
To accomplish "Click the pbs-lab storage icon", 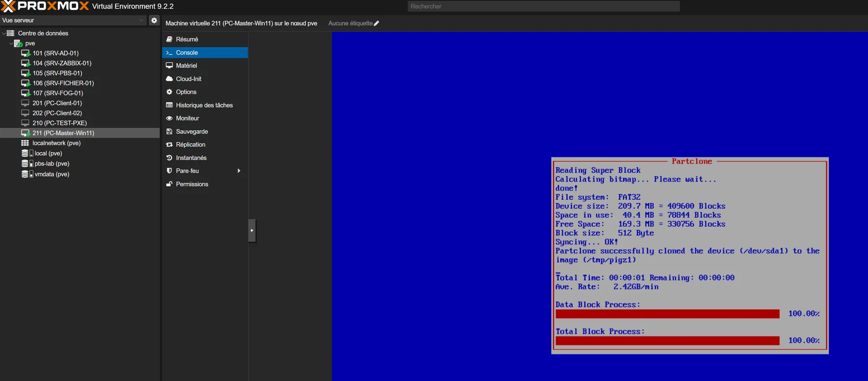I will pos(27,163).
